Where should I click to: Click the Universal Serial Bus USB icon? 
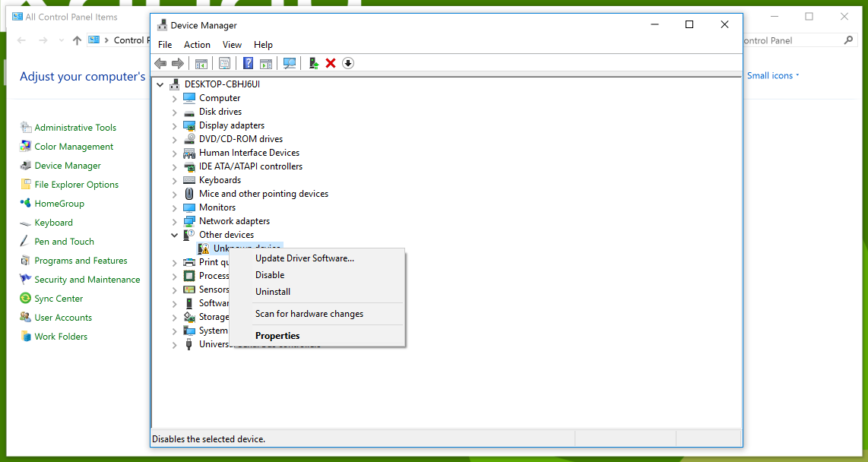[x=189, y=344]
